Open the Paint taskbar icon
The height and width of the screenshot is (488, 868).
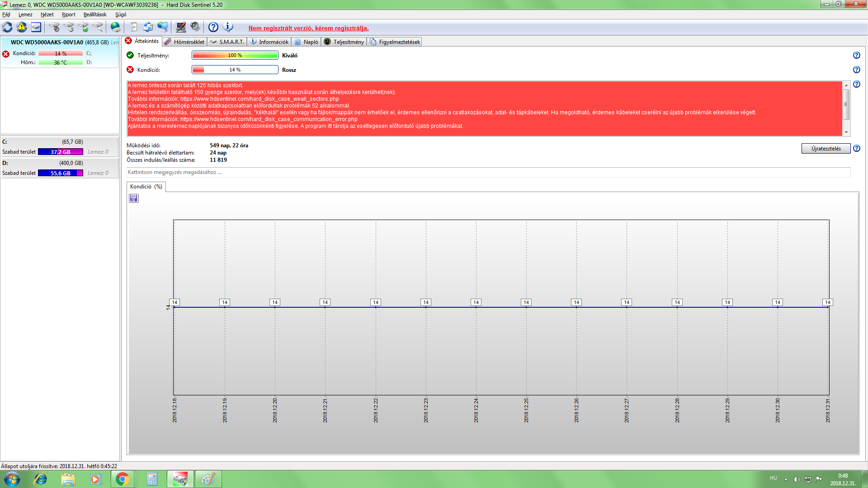tap(208, 479)
